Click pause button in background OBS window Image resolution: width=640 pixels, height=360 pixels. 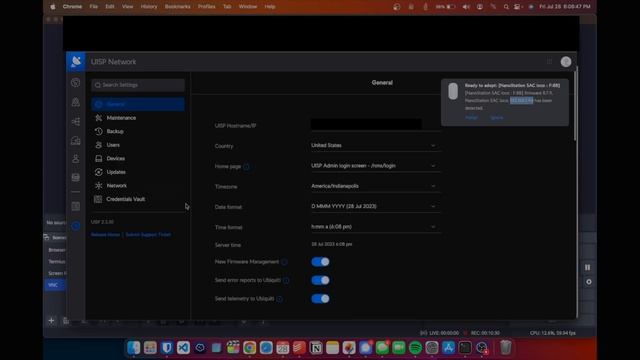(x=588, y=267)
